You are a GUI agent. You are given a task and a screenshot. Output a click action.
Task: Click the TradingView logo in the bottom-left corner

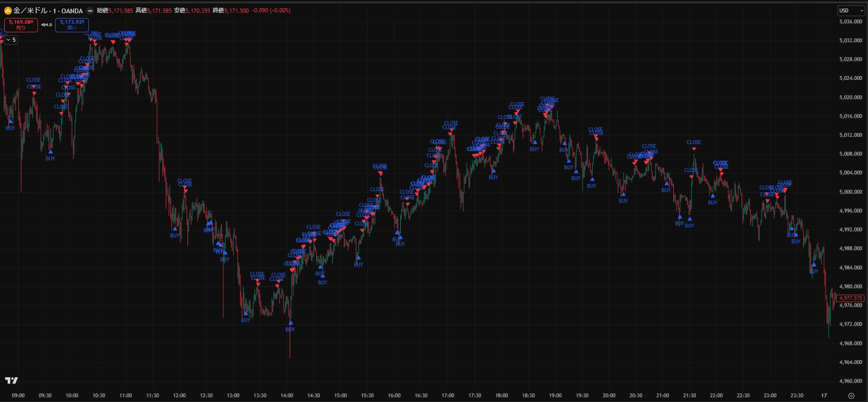pyautogui.click(x=11, y=380)
